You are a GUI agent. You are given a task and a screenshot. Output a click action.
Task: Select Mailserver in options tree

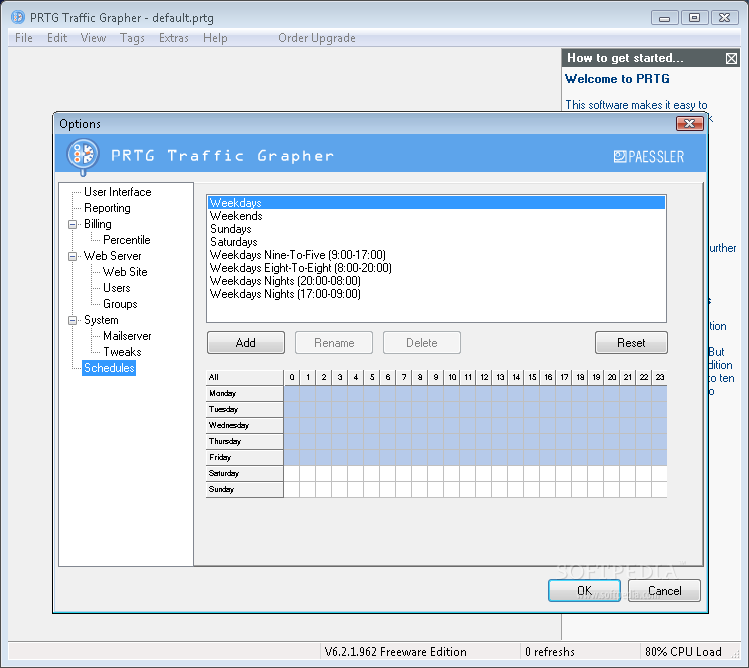pos(127,336)
